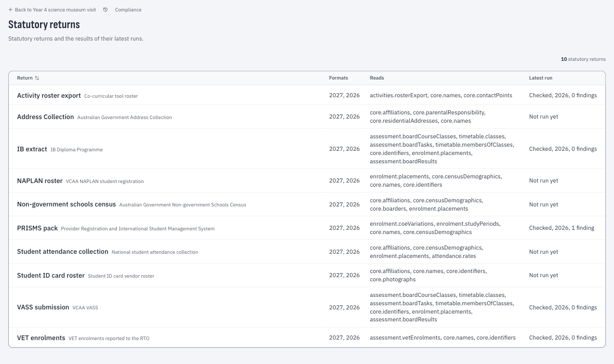Click the reads list containing attendance.rates
614x364 pixels.
[x=426, y=252]
